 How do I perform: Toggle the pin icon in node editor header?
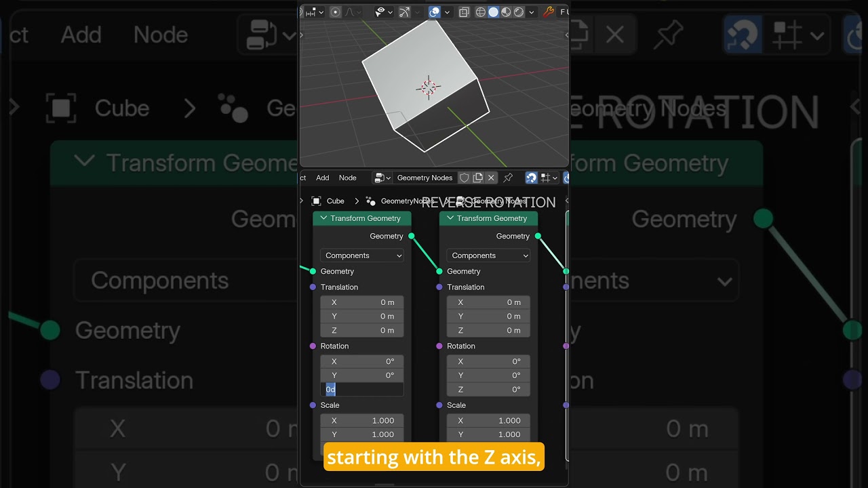508,178
